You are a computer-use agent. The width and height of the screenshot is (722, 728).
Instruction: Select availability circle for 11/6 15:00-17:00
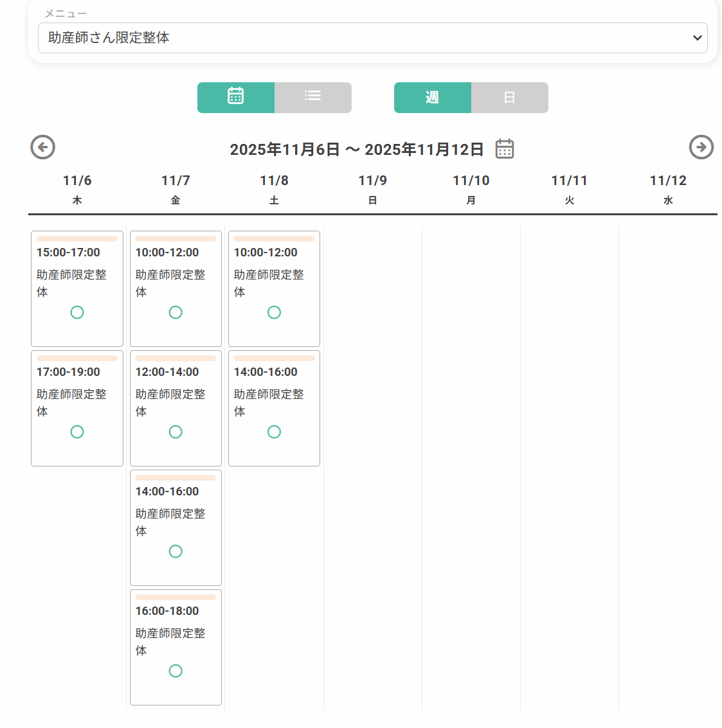coord(77,312)
